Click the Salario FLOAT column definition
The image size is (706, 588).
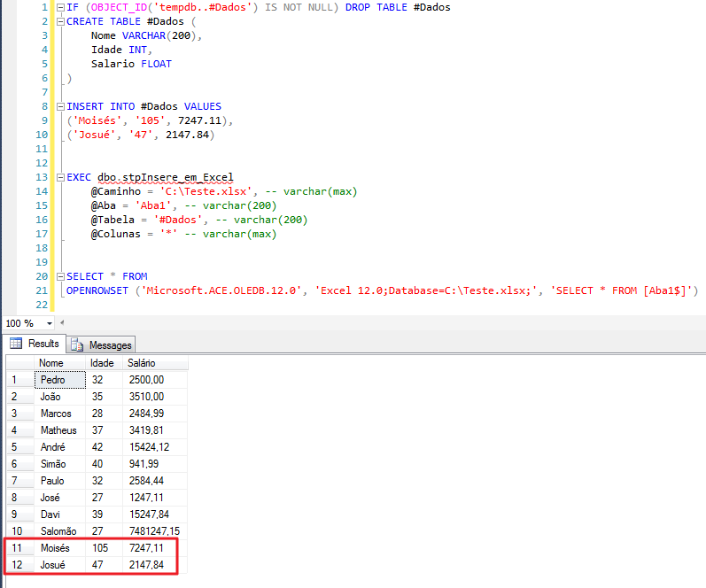coord(131,64)
